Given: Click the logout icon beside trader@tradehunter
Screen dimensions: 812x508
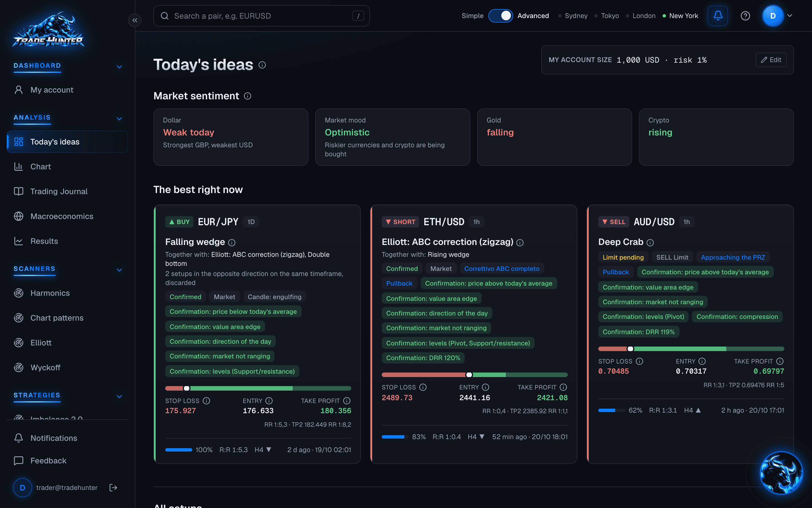Looking at the screenshot, I should pos(113,487).
